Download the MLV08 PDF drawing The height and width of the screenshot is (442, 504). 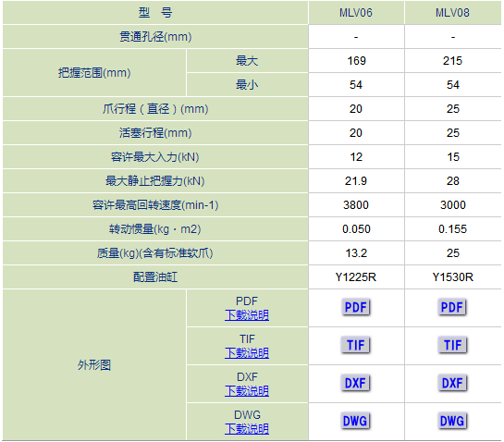coord(452,307)
